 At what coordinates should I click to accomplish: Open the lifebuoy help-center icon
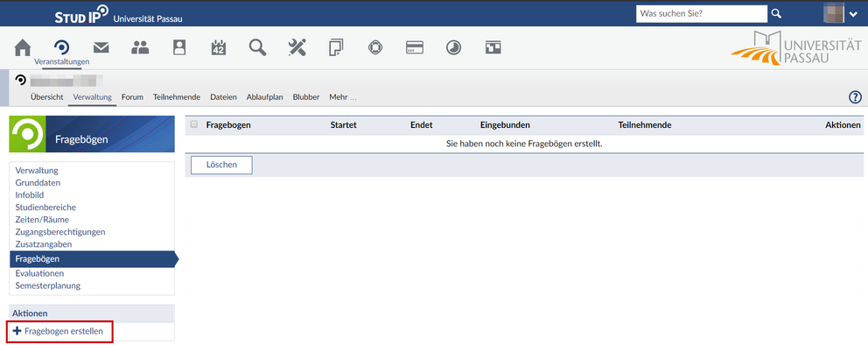[x=375, y=47]
